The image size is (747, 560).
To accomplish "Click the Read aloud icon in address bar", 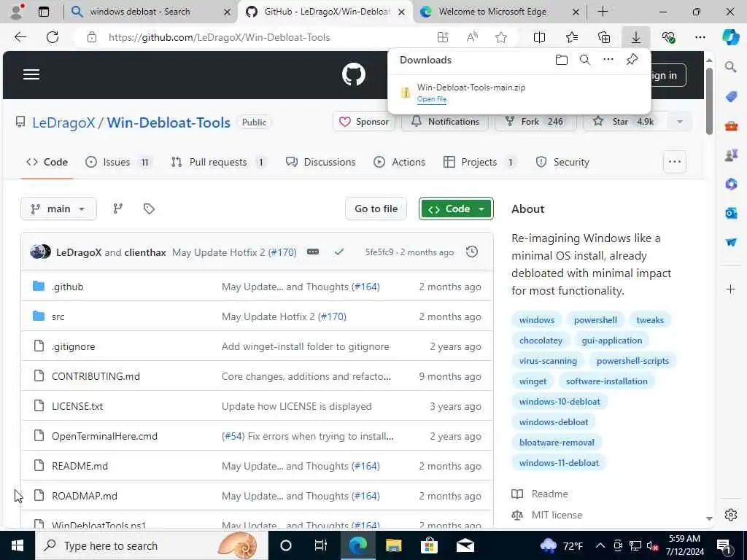I will click(472, 37).
